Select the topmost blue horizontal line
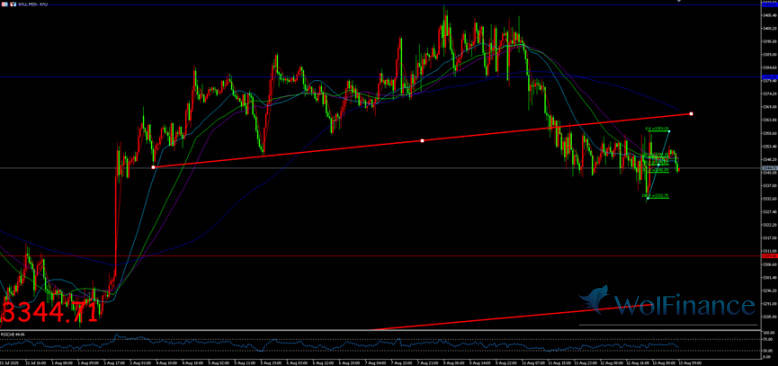The height and width of the screenshot is (366, 778). coord(380,5)
